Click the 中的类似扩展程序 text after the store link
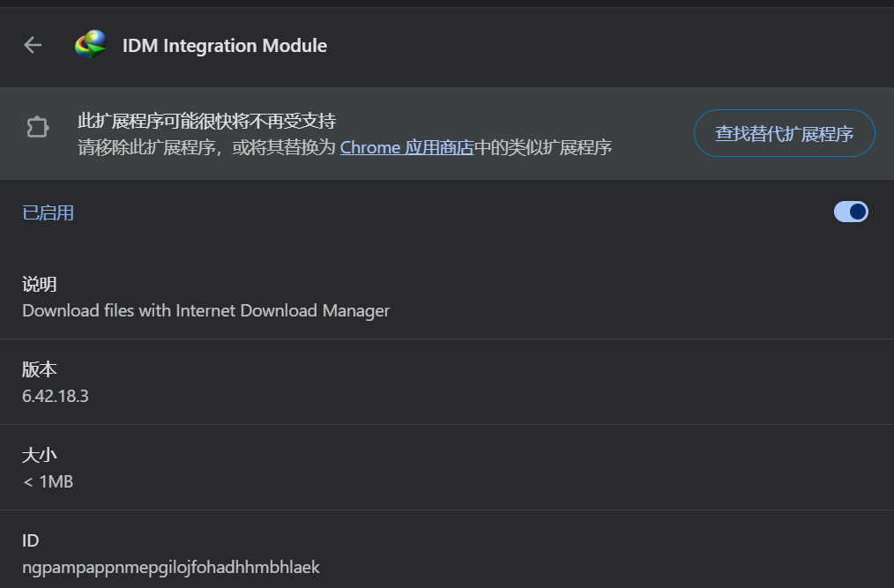 (543, 147)
